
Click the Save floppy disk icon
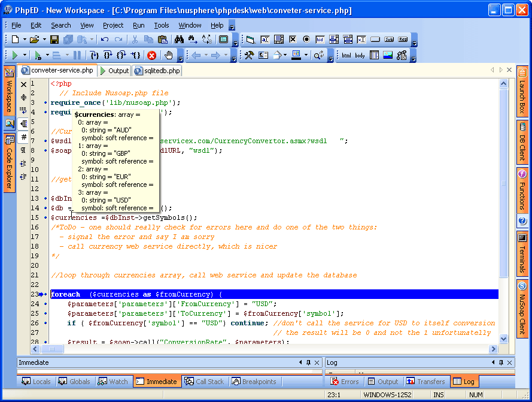54,40
